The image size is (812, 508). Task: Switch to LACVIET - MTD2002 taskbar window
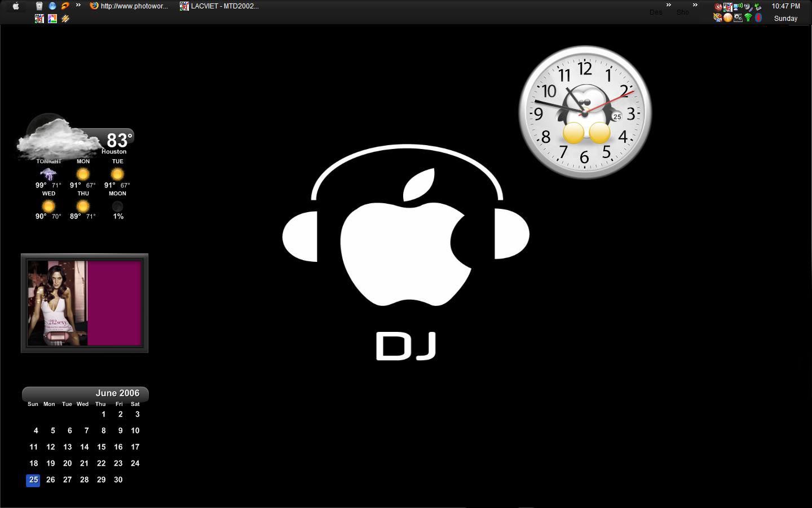coord(219,6)
